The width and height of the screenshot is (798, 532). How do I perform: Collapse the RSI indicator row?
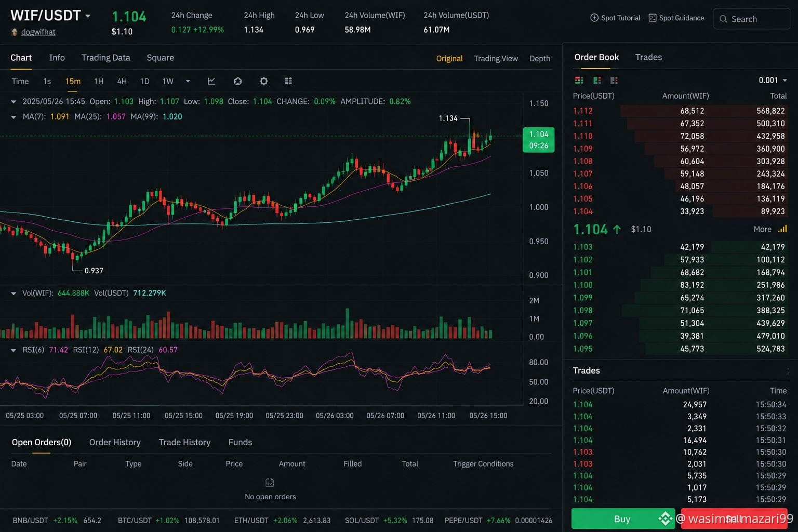point(14,350)
